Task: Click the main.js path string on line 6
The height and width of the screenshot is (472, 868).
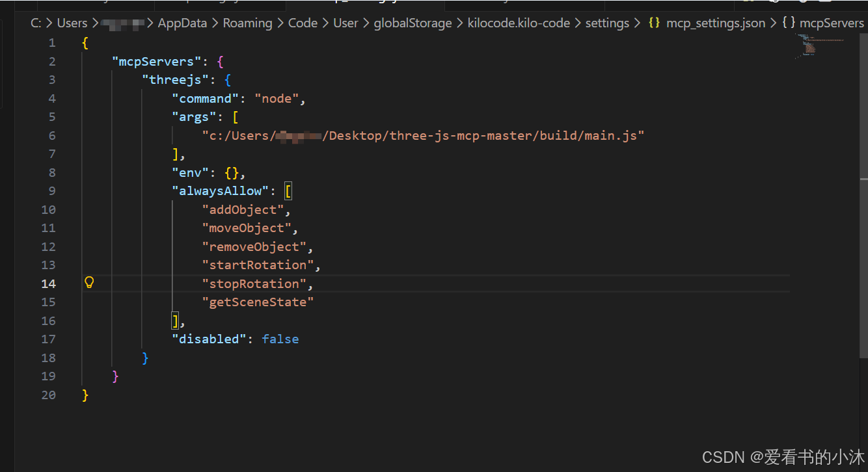Action: [x=423, y=135]
